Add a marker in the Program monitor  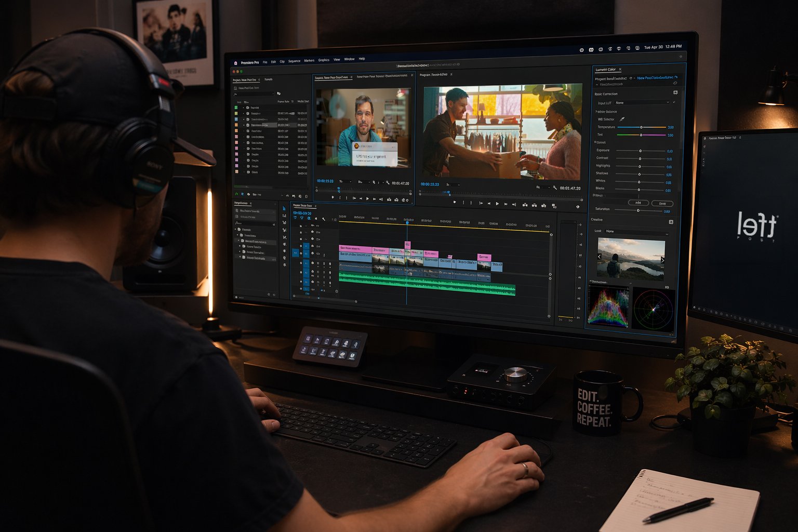click(x=455, y=202)
